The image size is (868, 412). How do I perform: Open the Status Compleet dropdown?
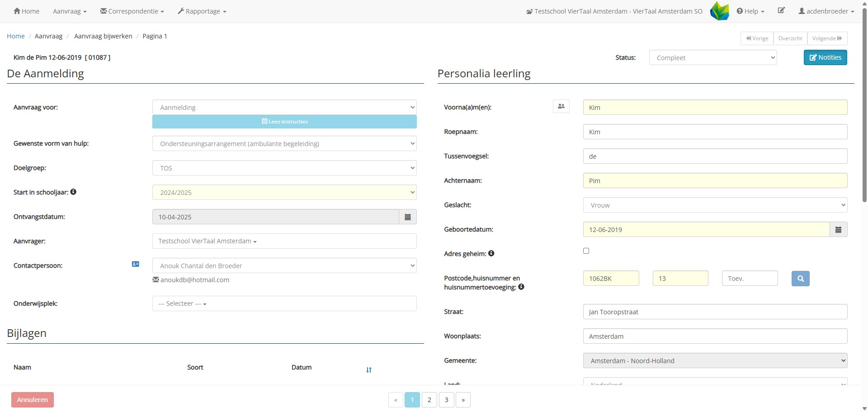[x=713, y=58]
